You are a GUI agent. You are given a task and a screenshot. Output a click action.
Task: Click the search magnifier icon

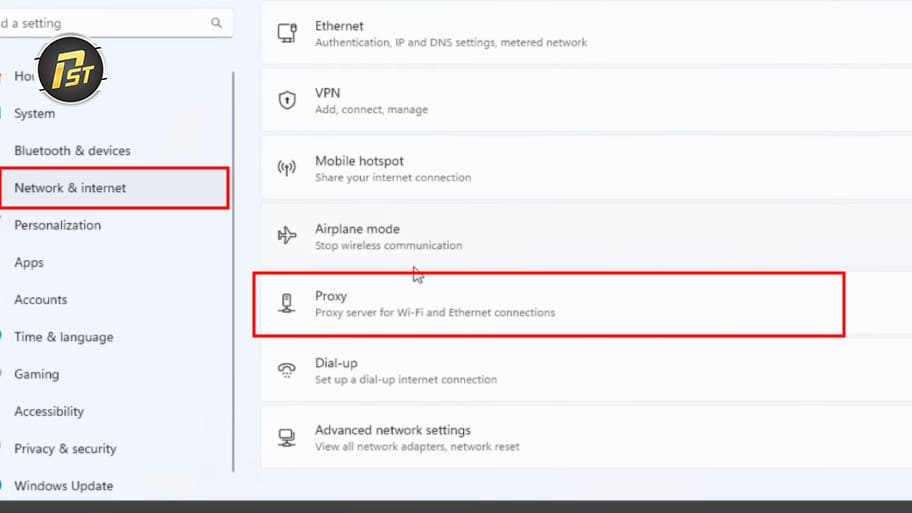point(216,23)
